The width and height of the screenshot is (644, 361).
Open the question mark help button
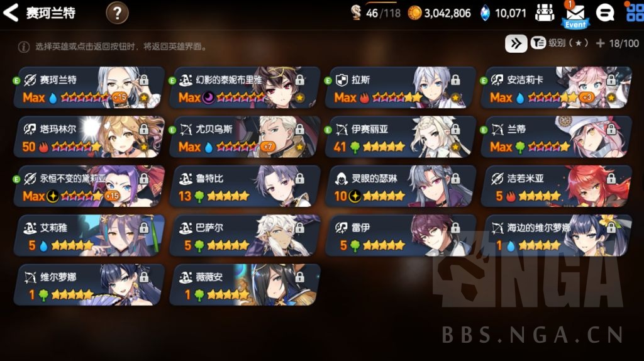point(117,13)
